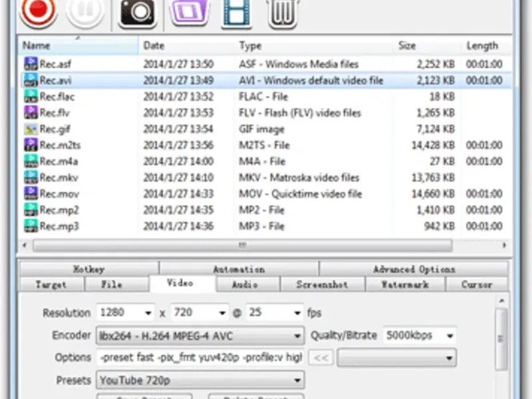This screenshot has width=532, height=399.
Task: Select the Rec.asf file name
Action: click(x=55, y=64)
